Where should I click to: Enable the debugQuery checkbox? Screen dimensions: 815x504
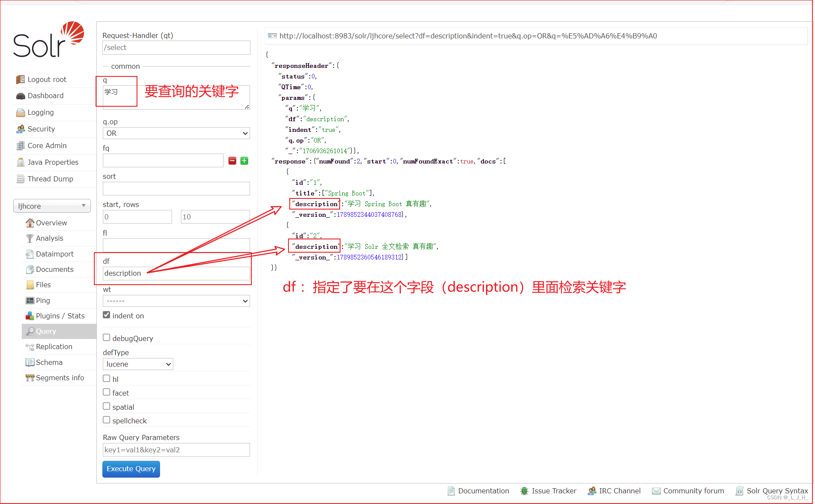[x=107, y=338]
